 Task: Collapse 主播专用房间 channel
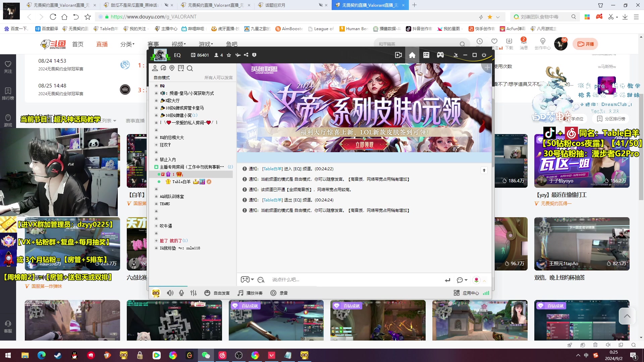[x=156, y=167]
